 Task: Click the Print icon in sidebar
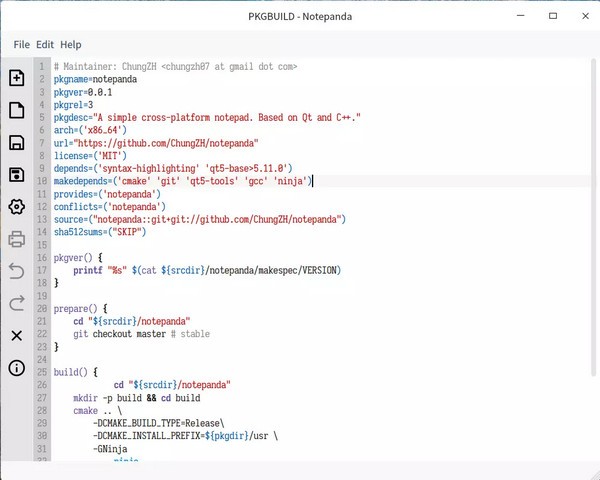coord(16,239)
